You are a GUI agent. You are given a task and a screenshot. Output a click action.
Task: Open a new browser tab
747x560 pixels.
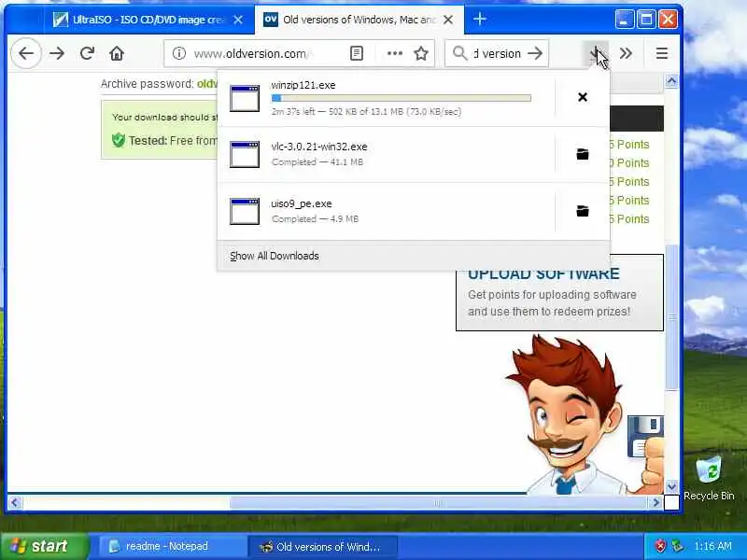pos(480,19)
